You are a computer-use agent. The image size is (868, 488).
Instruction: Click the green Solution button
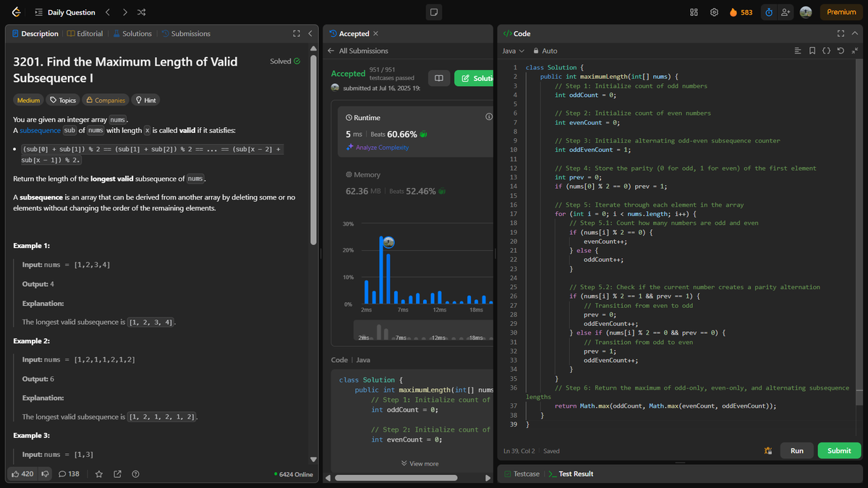pos(474,77)
